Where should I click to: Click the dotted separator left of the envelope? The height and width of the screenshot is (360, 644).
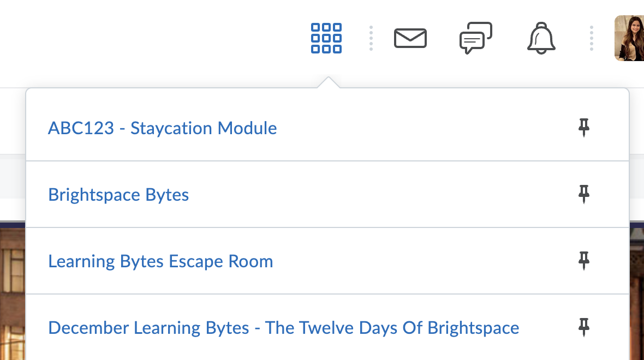tap(371, 38)
